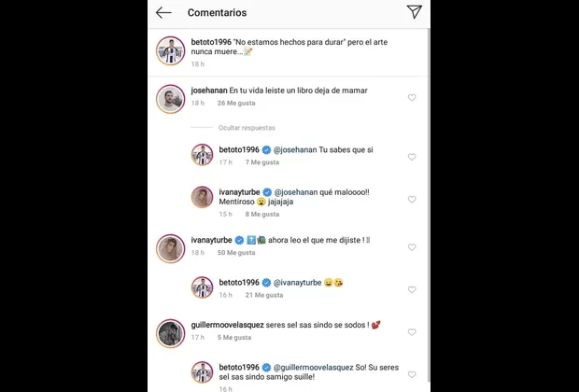Open the direct share paper plane icon
The height and width of the screenshot is (392, 579).
414,12
